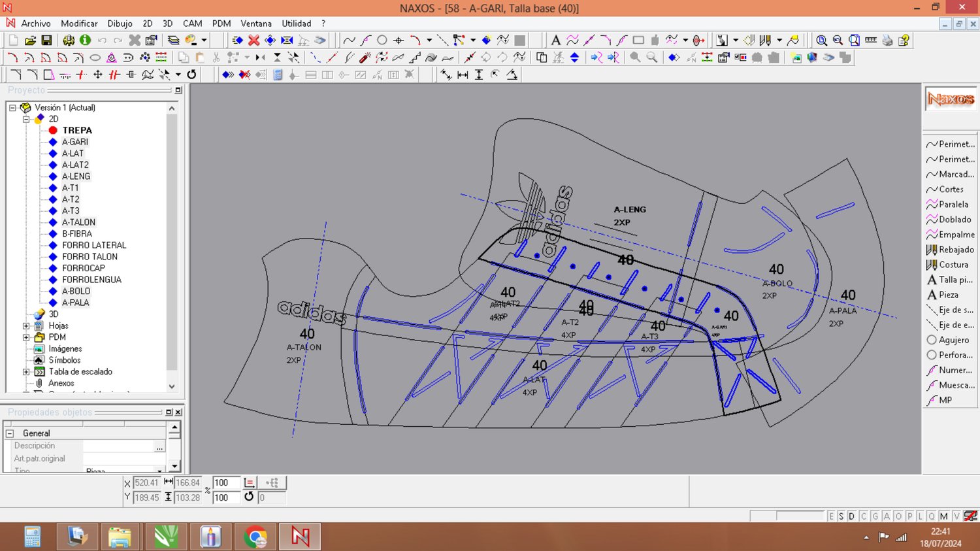Click the Descripción input field
980x551 pixels.
(118, 446)
